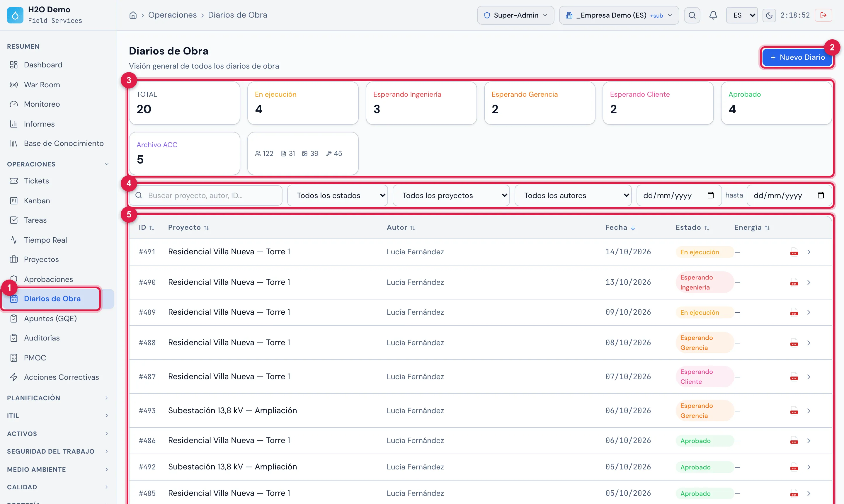The width and height of the screenshot is (844, 504).
Task: Sort table by Energía column
Action: click(x=752, y=228)
